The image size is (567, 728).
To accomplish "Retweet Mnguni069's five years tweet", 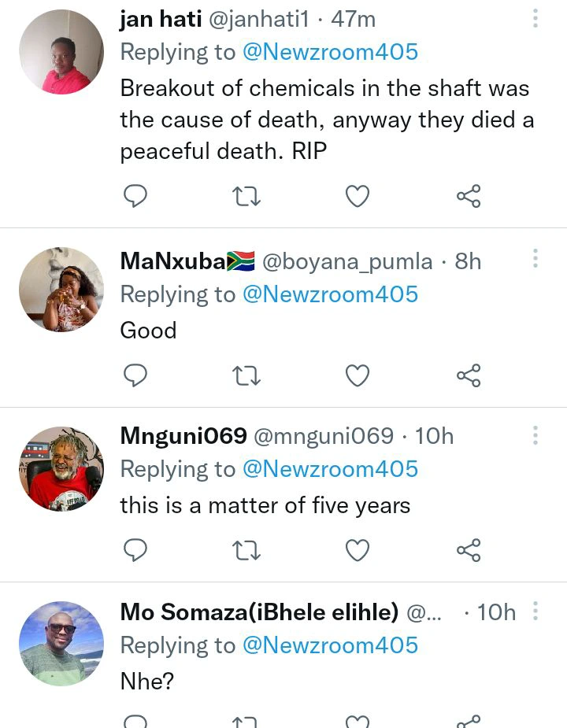I will click(x=246, y=550).
